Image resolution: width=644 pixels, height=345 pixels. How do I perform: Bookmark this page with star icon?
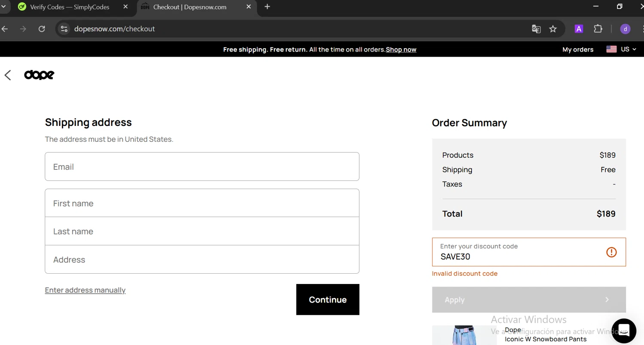pyautogui.click(x=553, y=29)
